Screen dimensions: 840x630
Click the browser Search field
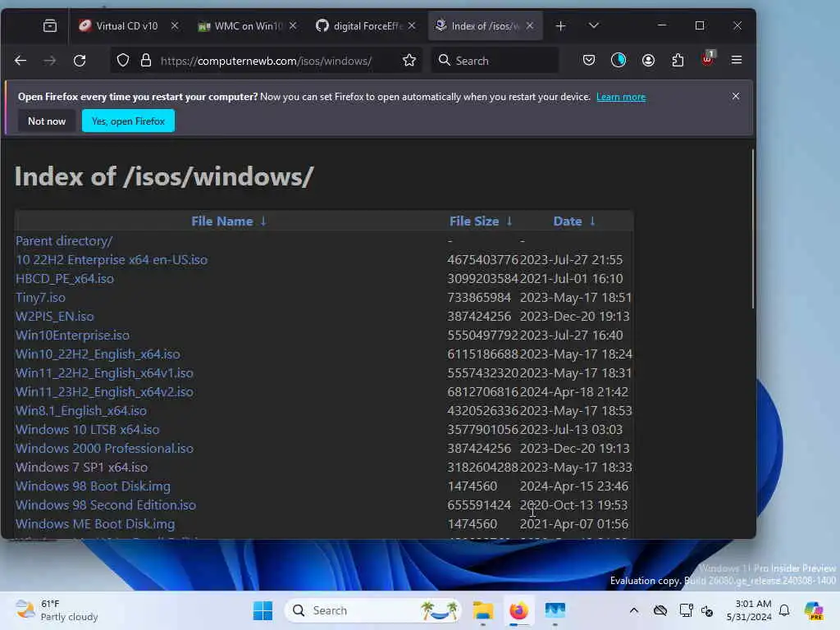click(495, 61)
